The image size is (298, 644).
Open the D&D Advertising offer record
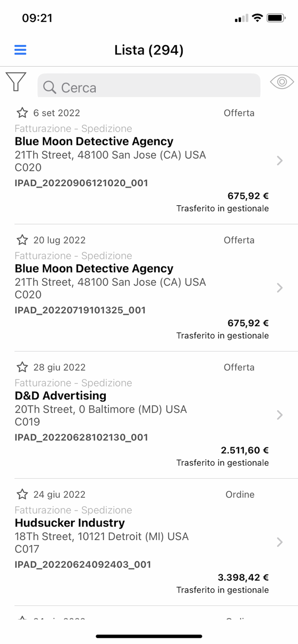click(x=129, y=412)
